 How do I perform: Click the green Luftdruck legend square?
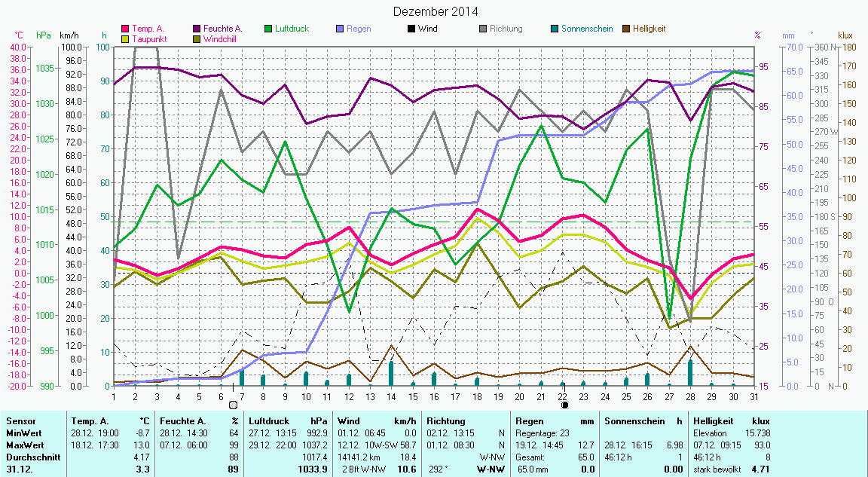click(x=269, y=29)
